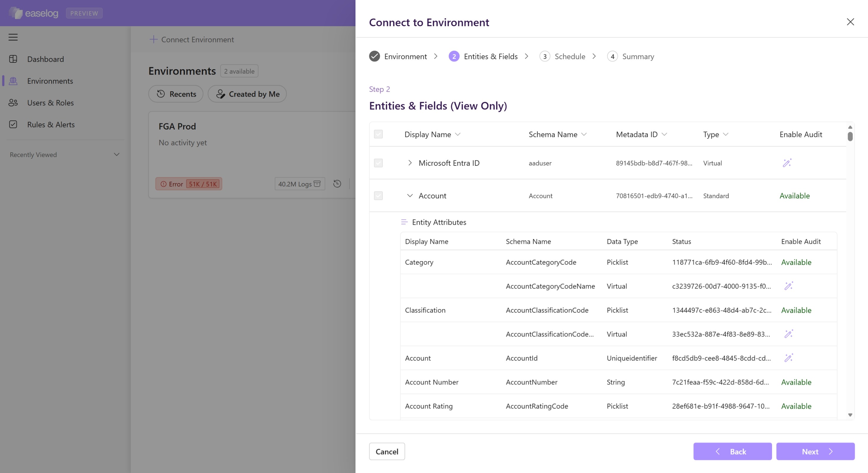
Task: Click the Entity Attributes list icon
Action: point(404,222)
